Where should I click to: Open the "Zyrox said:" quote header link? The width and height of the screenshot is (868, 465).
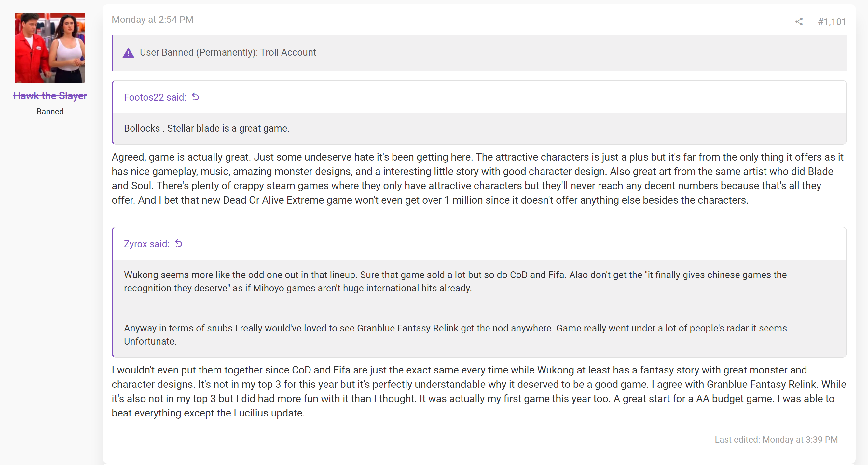(x=146, y=244)
